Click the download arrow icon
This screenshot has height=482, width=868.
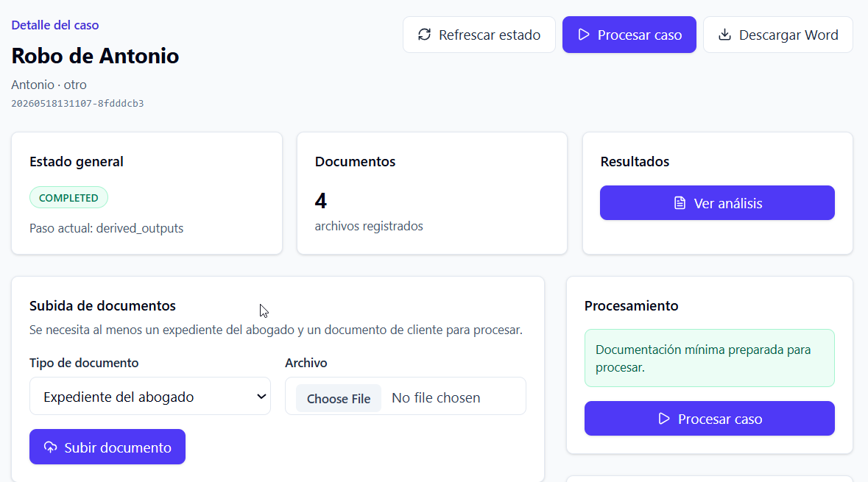point(724,35)
